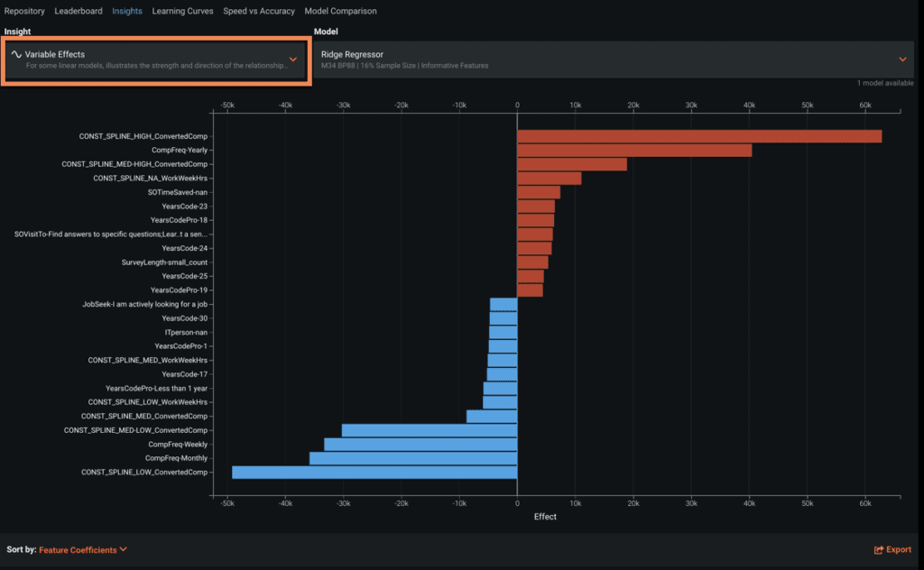Select the CompFreq-Weekly label
924x570 pixels.
point(178,445)
